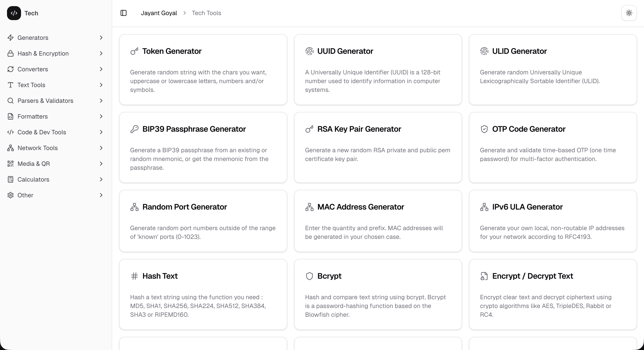Screen dimensions: 644x350
Task: Click the Encrypt / Decrypt Text file-lock icon
Action: pos(484,276)
